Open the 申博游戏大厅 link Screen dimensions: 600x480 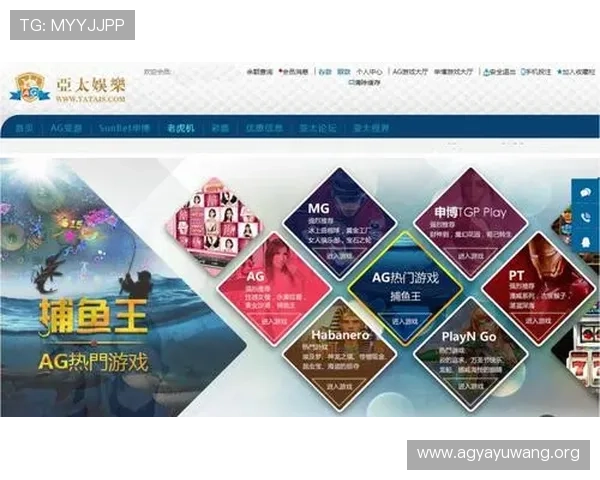(453, 72)
